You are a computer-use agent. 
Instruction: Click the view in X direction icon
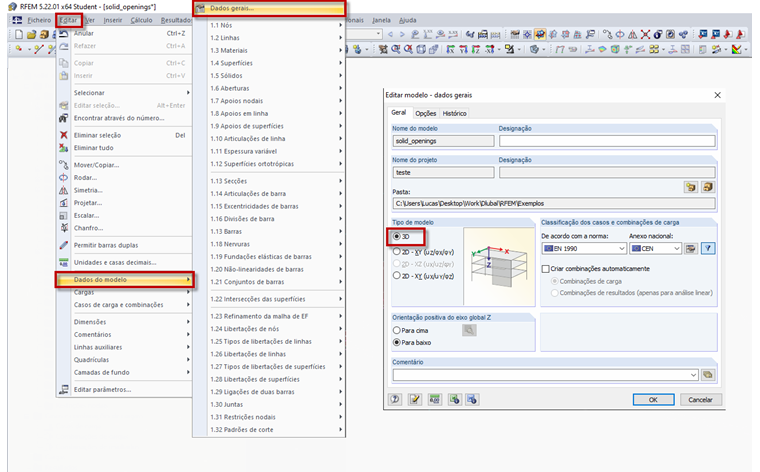pos(450,49)
